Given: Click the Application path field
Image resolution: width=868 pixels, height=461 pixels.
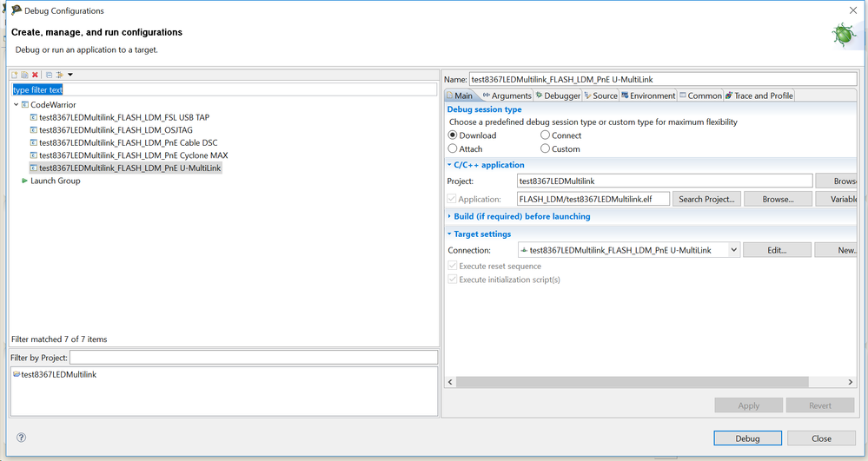Looking at the screenshot, I should 593,199.
